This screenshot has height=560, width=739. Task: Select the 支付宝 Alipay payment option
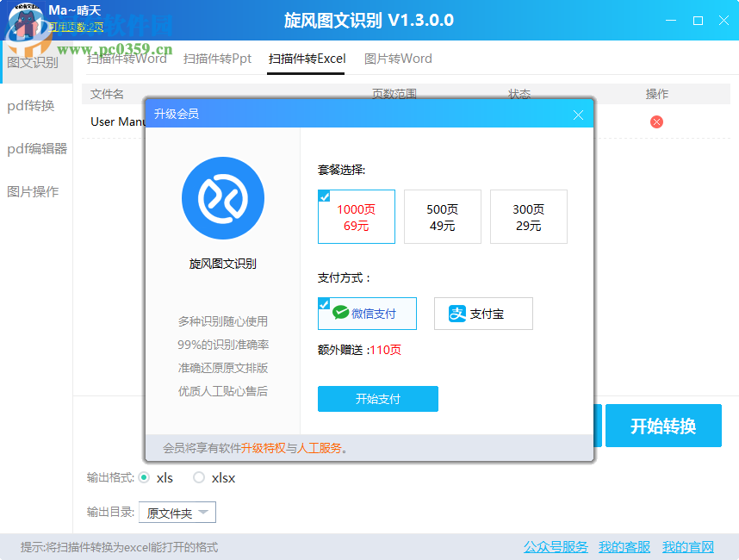pyautogui.click(x=483, y=313)
